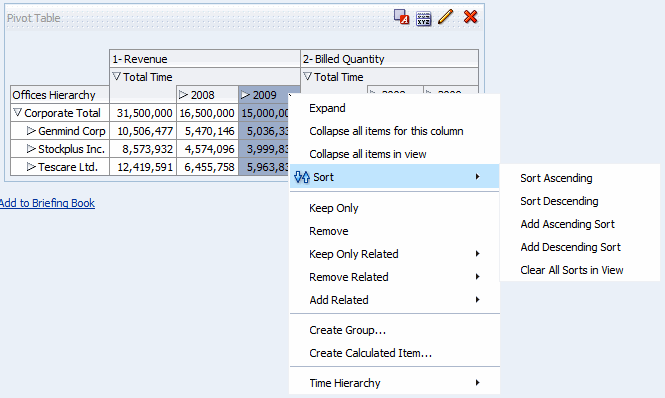Open Keep Only Related submenu arrow
This screenshot has width=665, height=398.
[478, 254]
